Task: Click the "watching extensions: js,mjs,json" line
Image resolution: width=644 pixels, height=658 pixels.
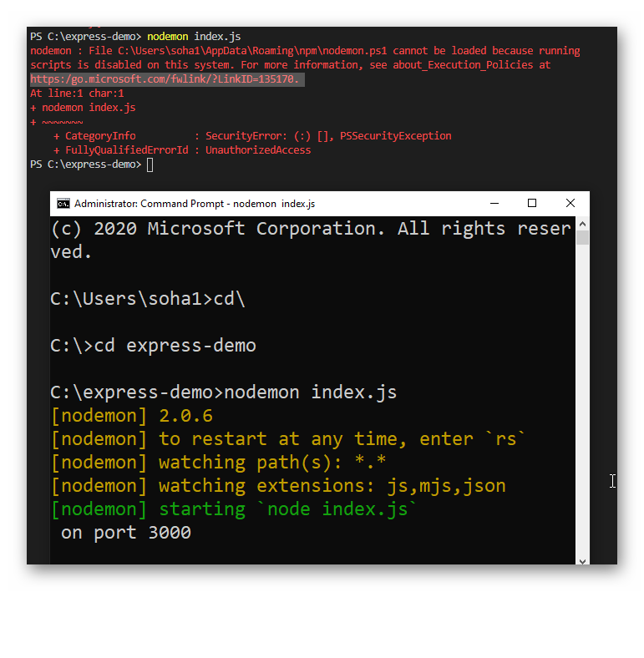Action: [x=278, y=486]
